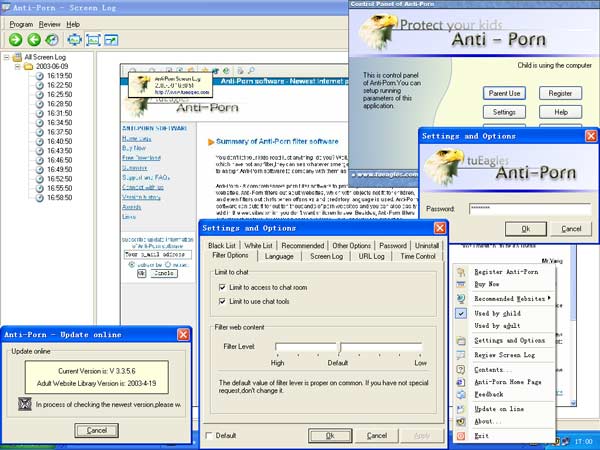
Task: Open the Language tab
Action: tap(279, 256)
